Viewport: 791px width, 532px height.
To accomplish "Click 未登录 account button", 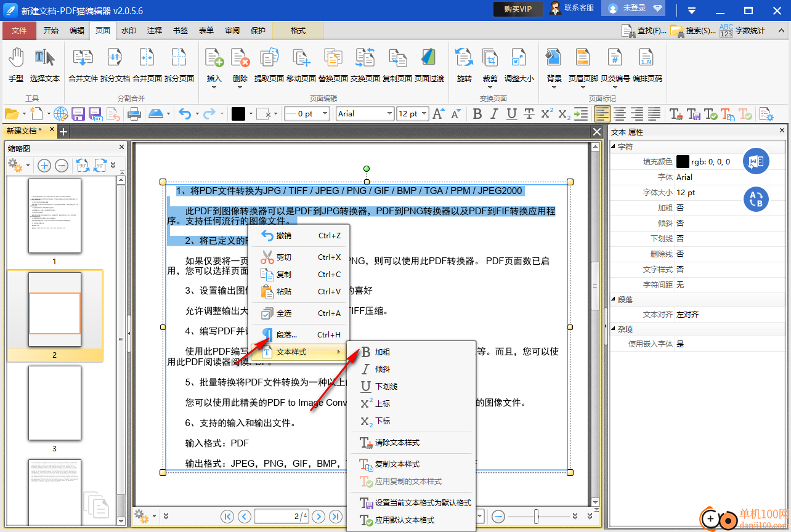I will [x=635, y=9].
